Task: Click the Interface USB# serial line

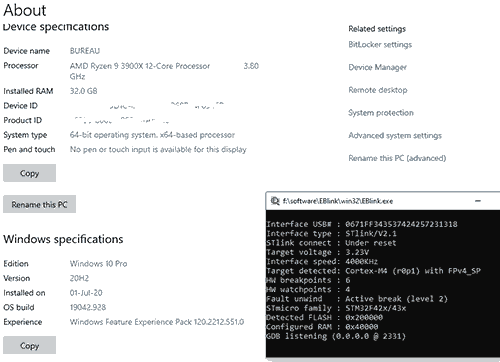Action: coord(362,224)
